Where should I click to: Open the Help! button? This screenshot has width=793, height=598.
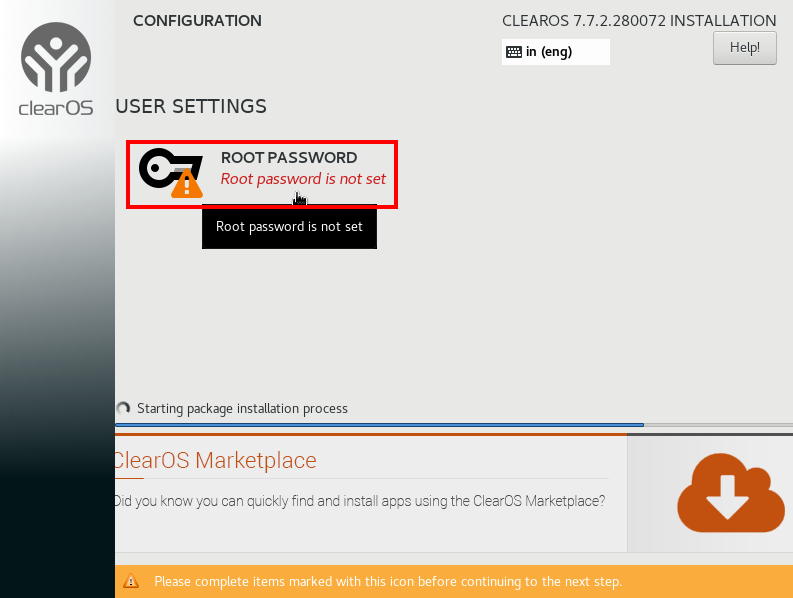pos(744,48)
